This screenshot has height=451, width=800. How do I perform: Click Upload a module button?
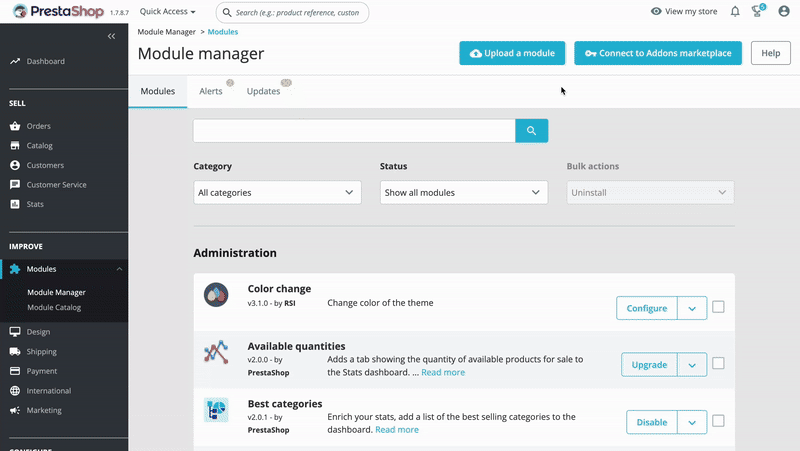(x=512, y=53)
